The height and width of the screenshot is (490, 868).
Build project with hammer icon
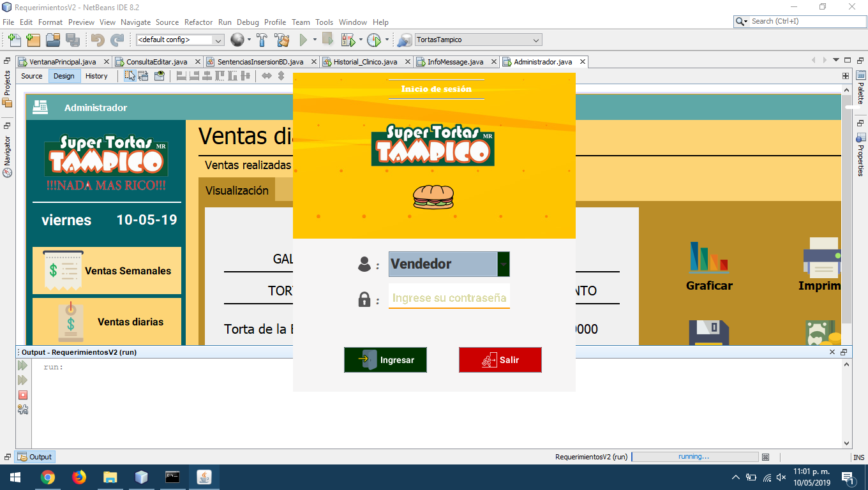click(262, 40)
